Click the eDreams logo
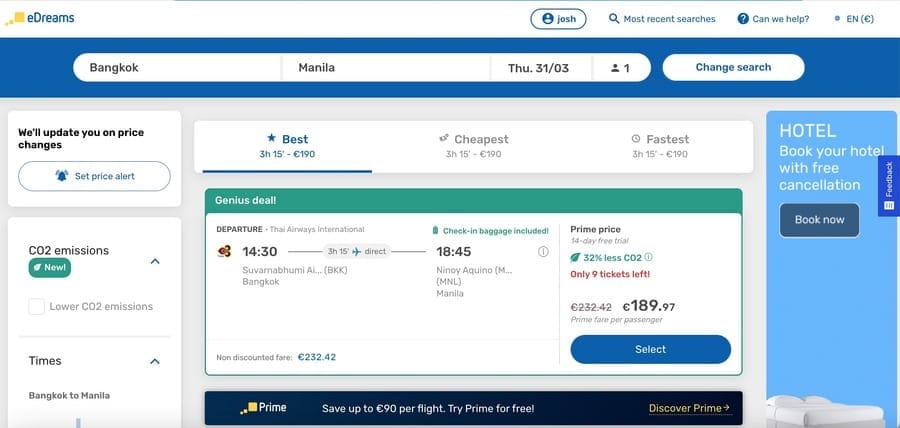The width and height of the screenshot is (900, 428). 40,18
